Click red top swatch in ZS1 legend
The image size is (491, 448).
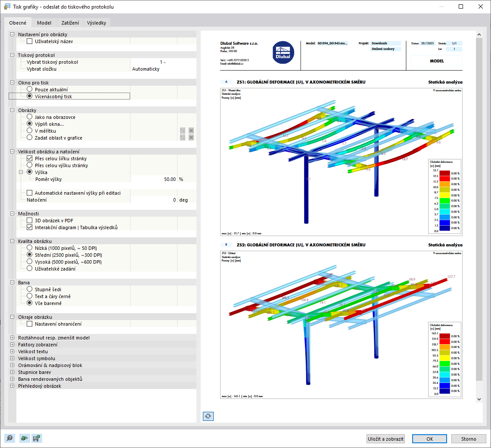click(x=444, y=173)
